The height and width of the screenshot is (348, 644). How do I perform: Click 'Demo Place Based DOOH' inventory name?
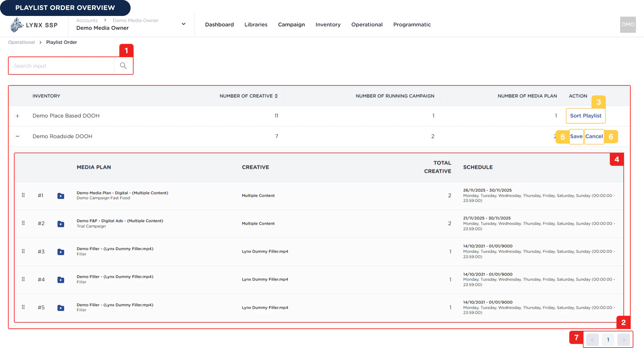[x=66, y=116]
